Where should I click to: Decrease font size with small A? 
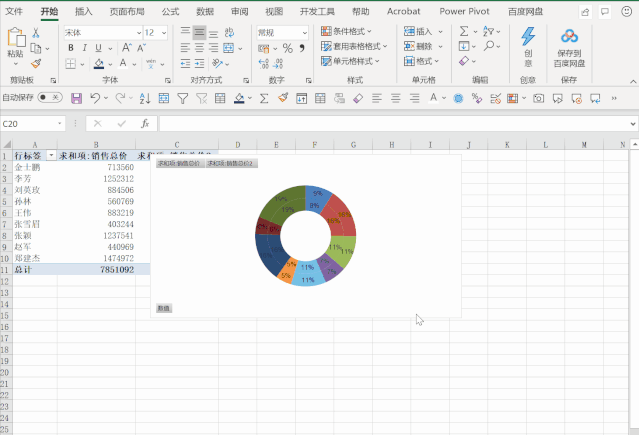[141, 48]
